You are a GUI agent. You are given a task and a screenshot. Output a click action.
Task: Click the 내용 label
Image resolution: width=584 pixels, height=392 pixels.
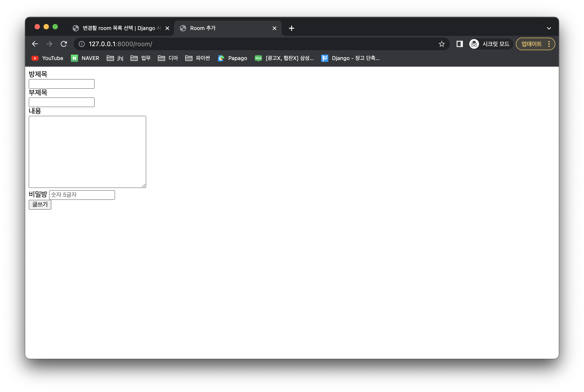click(x=35, y=111)
